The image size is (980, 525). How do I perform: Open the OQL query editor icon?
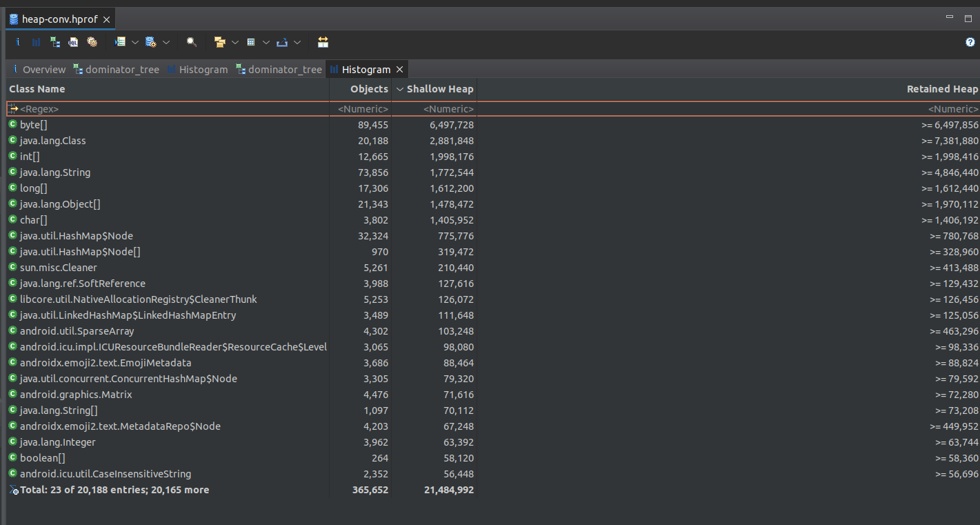pyautogui.click(x=73, y=42)
